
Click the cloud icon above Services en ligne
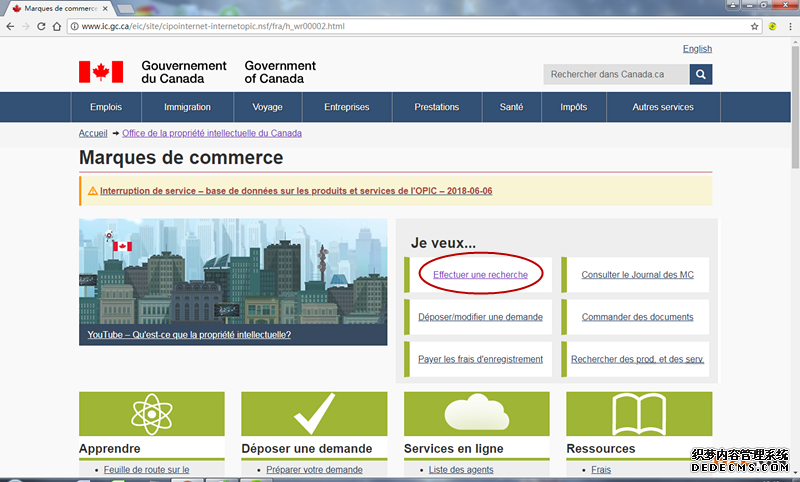[x=477, y=413]
